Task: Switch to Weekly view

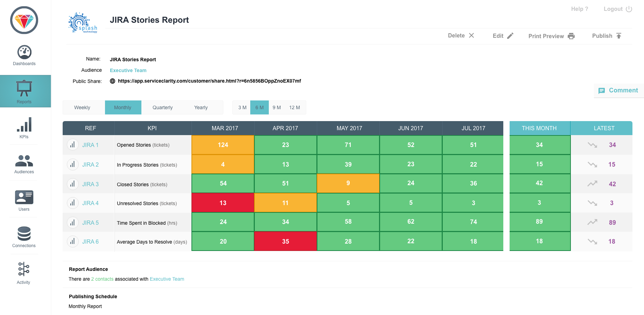Action: 82,107
